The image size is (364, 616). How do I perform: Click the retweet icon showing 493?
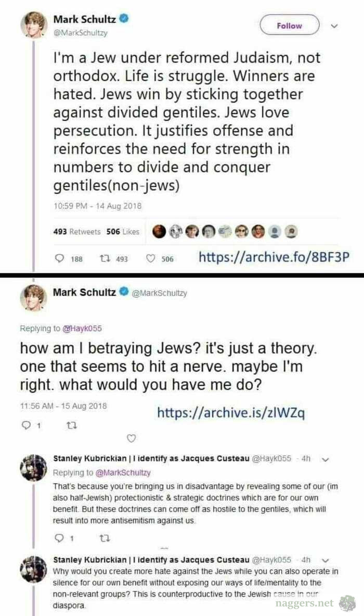(103, 258)
